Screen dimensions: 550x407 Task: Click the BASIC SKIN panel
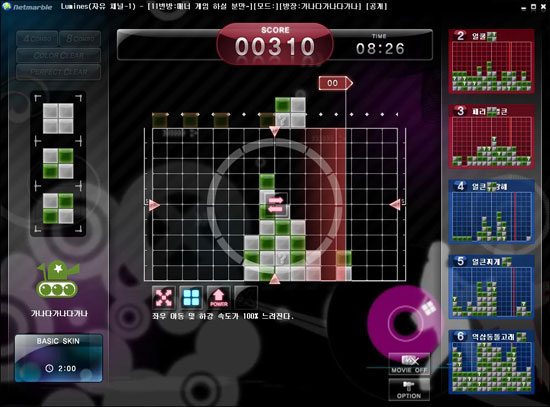click(x=59, y=358)
